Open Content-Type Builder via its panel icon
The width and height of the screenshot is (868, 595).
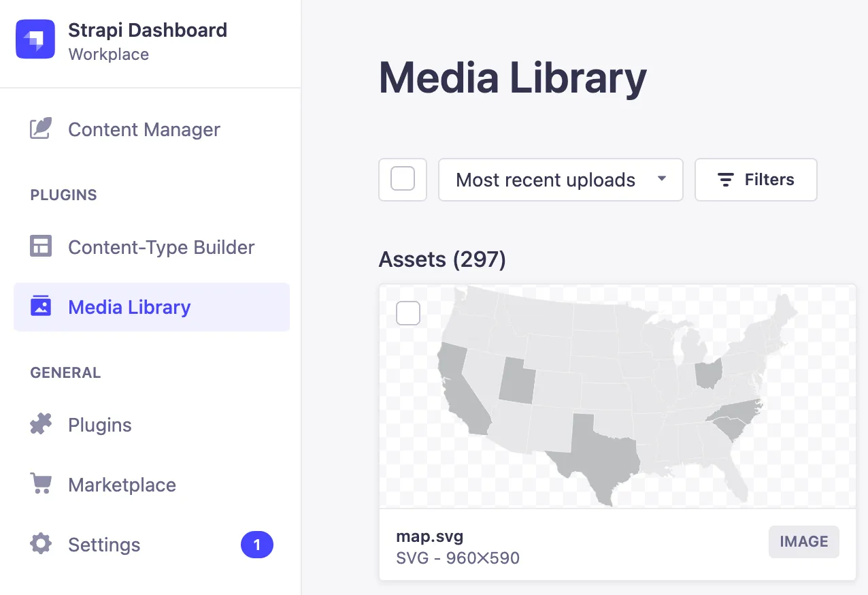point(41,246)
